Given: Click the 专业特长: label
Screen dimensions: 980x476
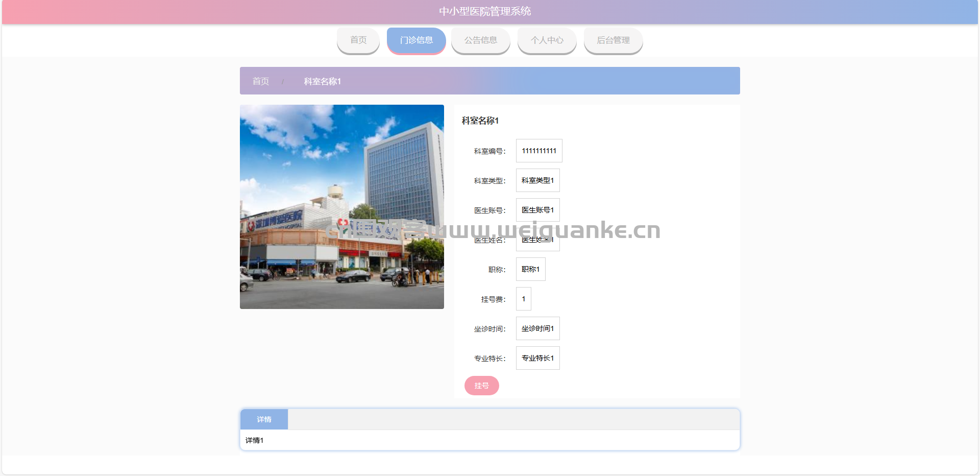Looking at the screenshot, I should coord(490,359).
